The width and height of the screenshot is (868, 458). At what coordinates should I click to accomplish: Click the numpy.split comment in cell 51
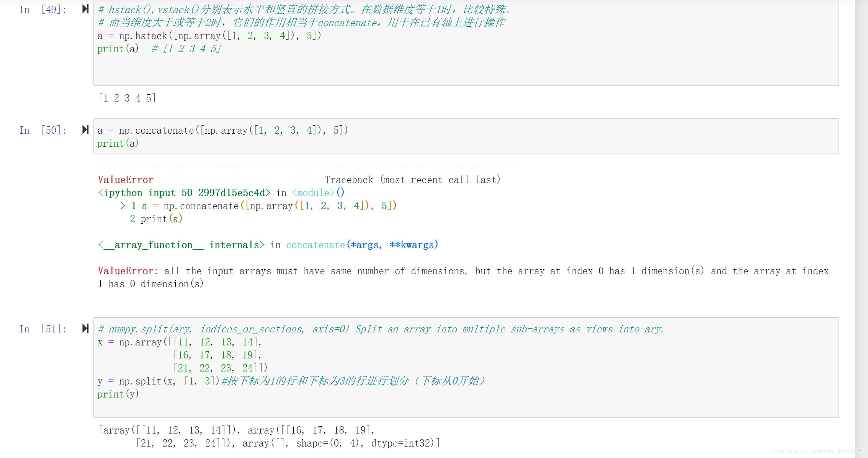[381, 329]
